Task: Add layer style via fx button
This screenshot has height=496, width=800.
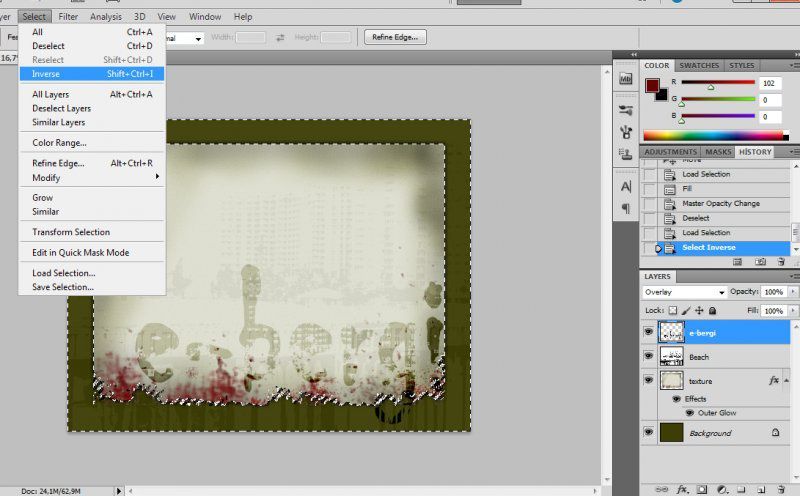Action: (x=682, y=490)
